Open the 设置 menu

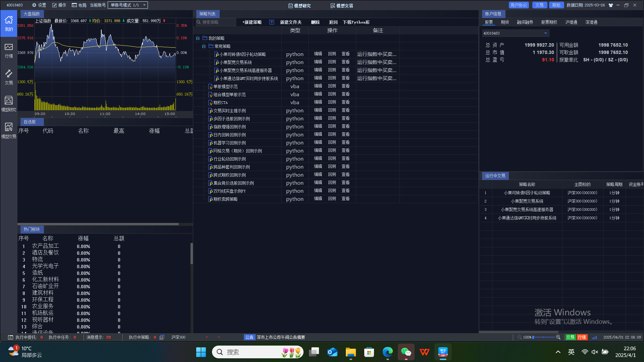[39, 5]
